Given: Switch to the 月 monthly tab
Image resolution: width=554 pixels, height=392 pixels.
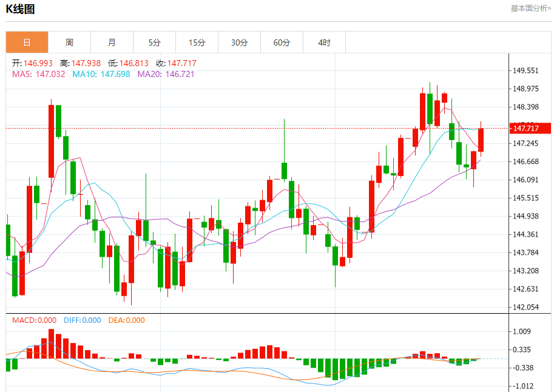Looking at the screenshot, I should click(x=112, y=42).
